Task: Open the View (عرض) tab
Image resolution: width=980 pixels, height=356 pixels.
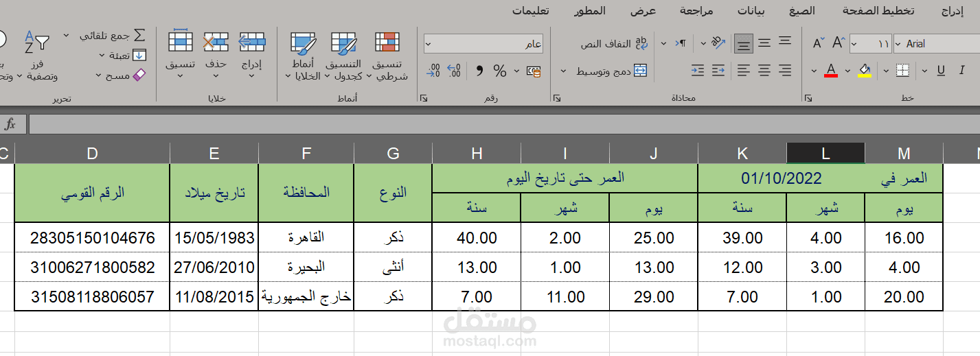Action: click(643, 10)
